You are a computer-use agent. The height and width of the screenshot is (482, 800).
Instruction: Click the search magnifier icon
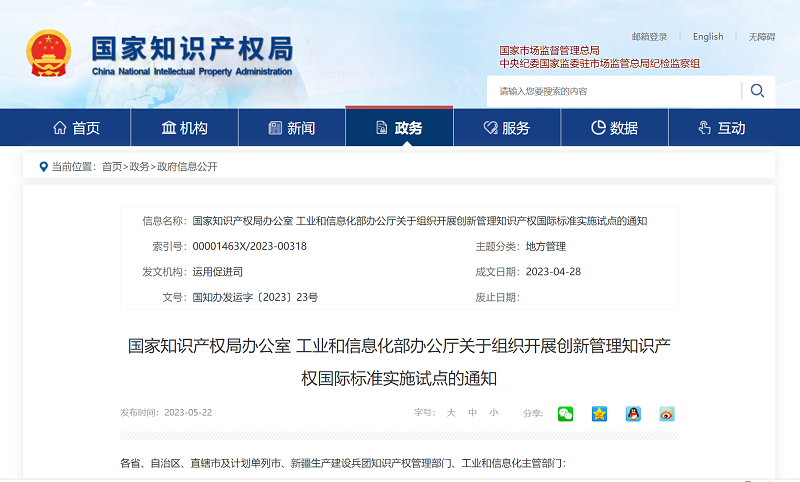[757, 91]
